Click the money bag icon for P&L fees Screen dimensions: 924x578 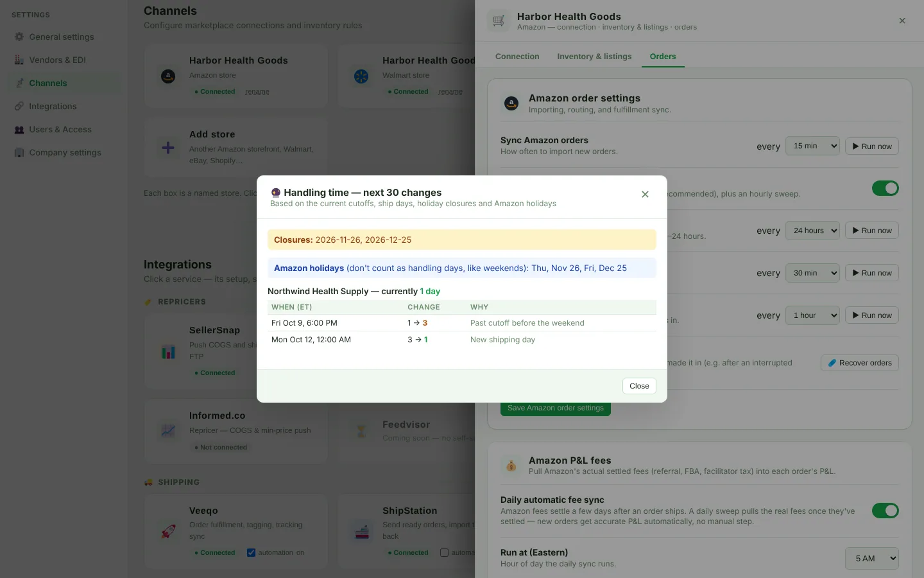click(x=511, y=466)
